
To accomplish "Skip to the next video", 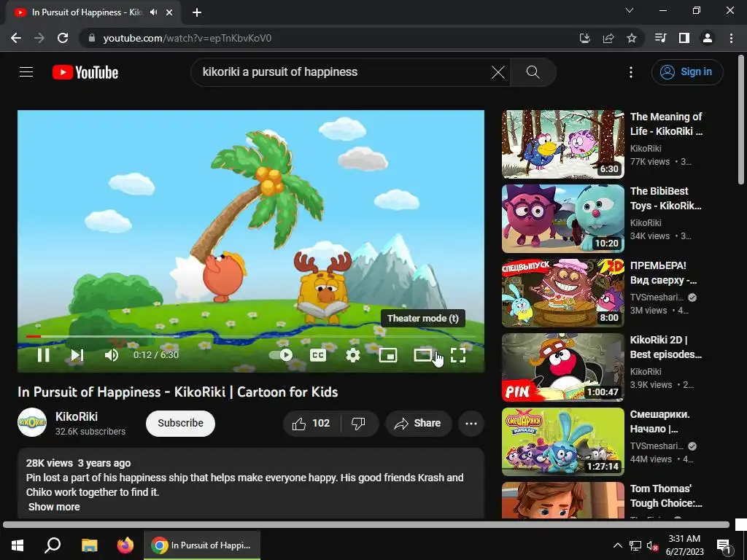I will pyautogui.click(x=77, y=355).
